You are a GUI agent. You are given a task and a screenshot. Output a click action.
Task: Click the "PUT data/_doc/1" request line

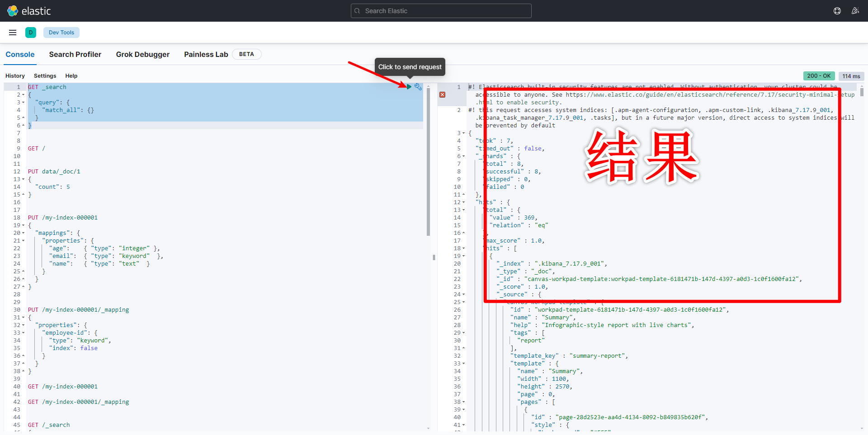(54, 172)
